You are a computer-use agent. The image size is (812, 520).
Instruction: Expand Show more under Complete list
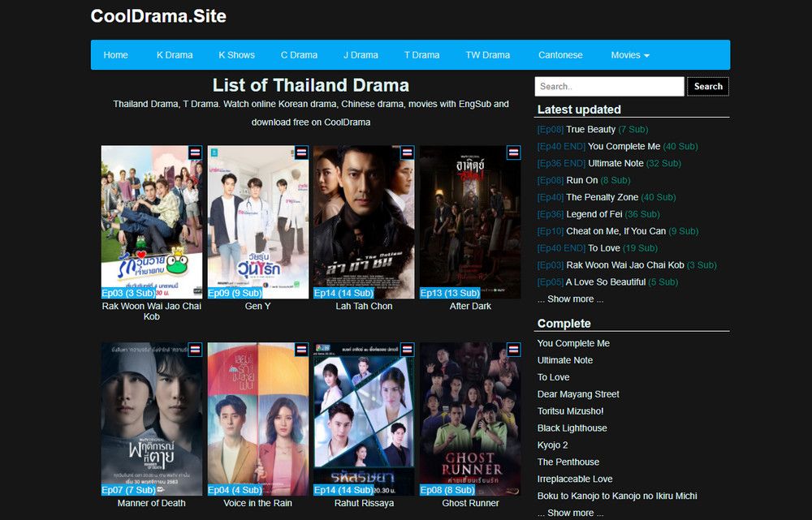(570, 513)
